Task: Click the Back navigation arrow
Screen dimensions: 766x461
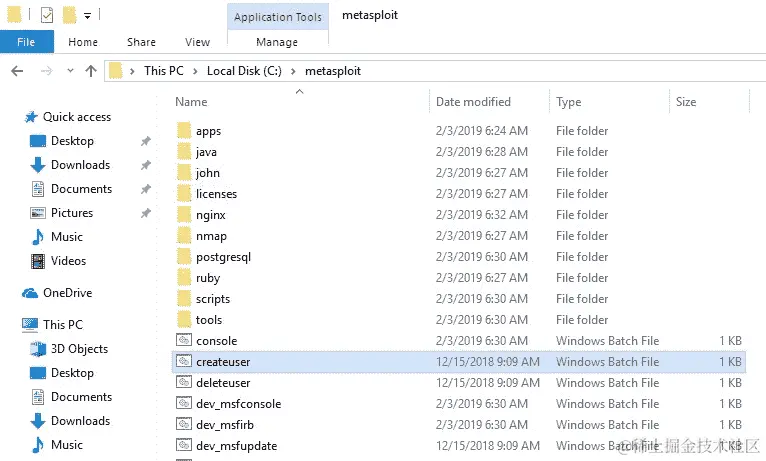Action: point(17,71)
